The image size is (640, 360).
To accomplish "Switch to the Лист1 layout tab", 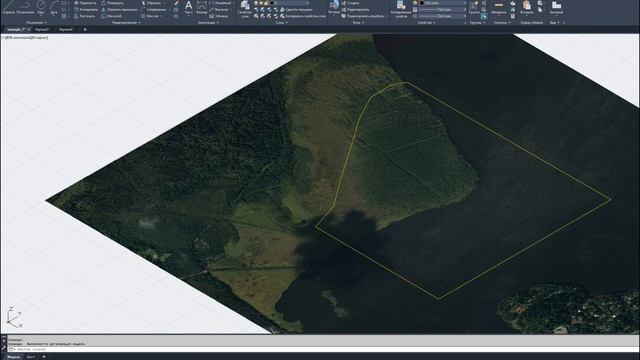I will pos(31,357).
